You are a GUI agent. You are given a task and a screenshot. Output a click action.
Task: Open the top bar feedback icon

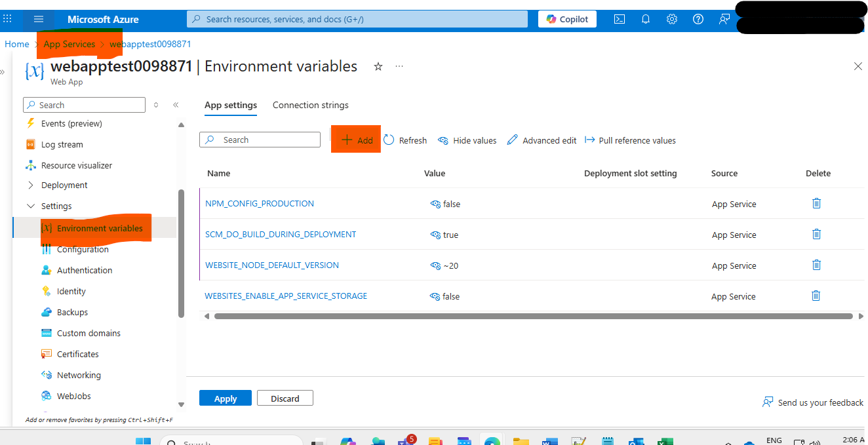pos(724,19)
